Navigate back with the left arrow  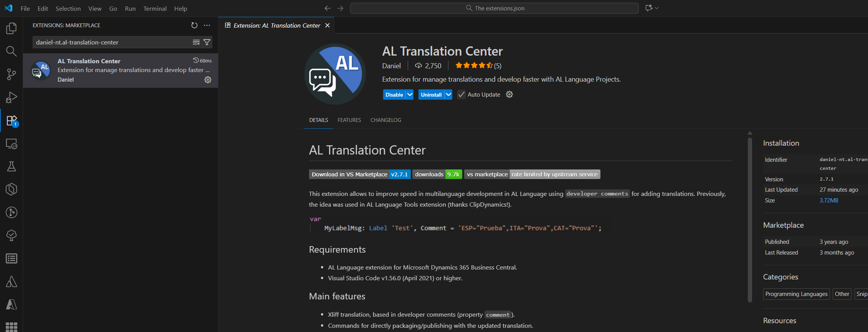tap(327, 8)
